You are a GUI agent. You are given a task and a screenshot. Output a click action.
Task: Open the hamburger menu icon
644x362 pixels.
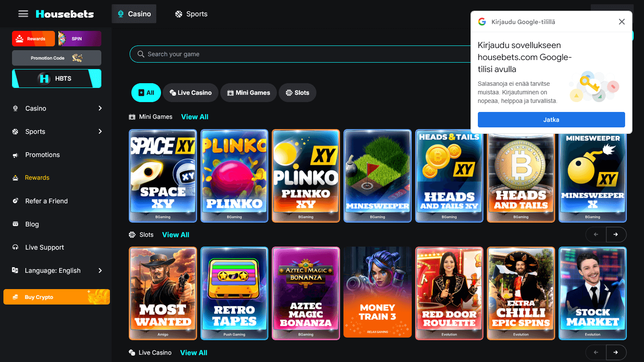(23, 13)
